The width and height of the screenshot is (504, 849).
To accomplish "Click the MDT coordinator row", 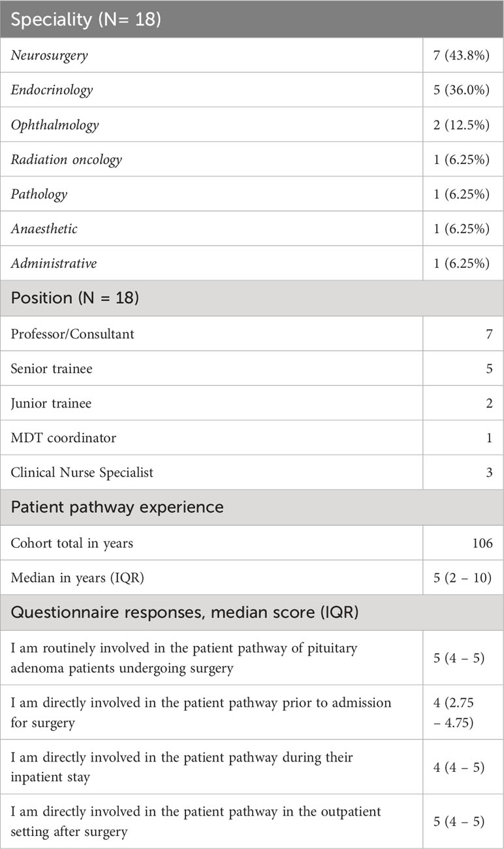I will (252, 438).
